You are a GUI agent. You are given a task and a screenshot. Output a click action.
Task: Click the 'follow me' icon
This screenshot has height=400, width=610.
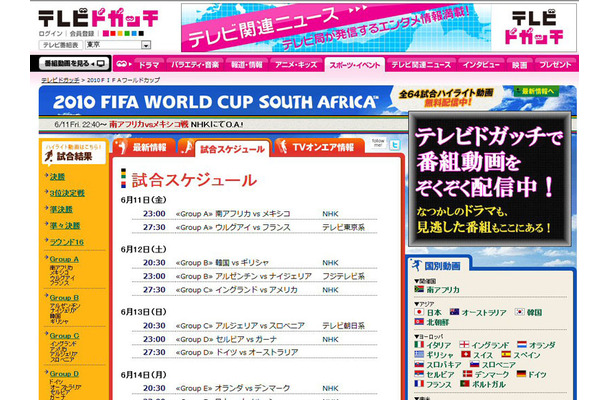(x=378, y=143)
